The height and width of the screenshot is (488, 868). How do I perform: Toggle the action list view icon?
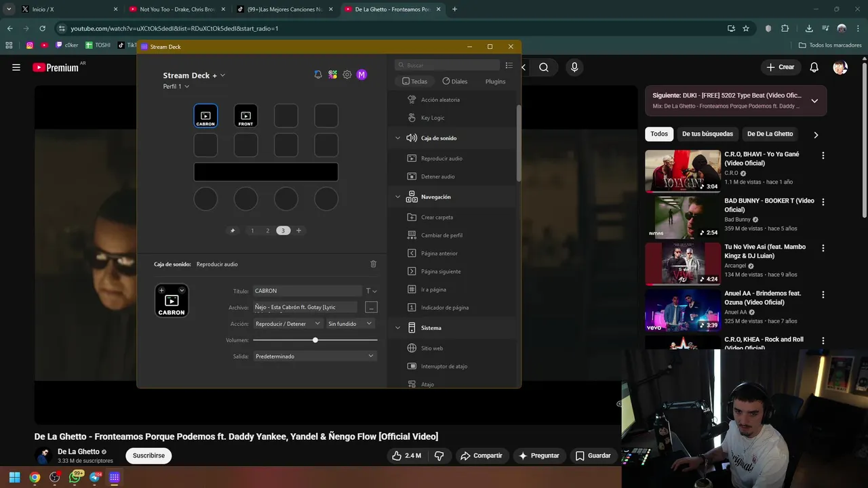pos(509,65)
